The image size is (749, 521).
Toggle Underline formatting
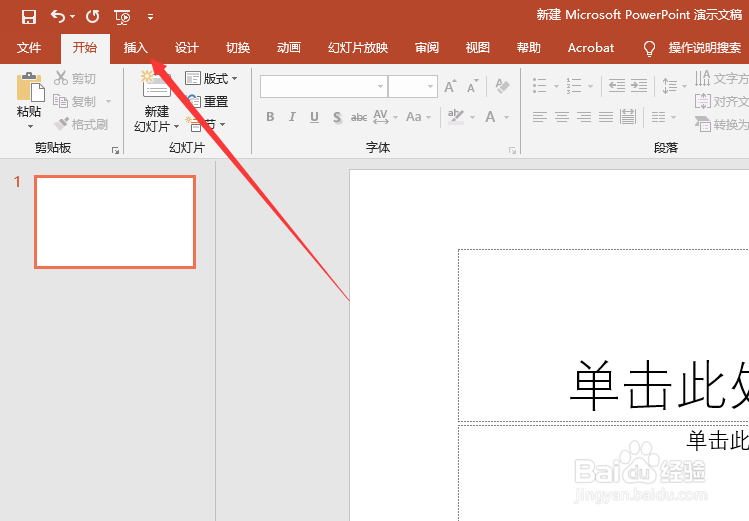314,117
